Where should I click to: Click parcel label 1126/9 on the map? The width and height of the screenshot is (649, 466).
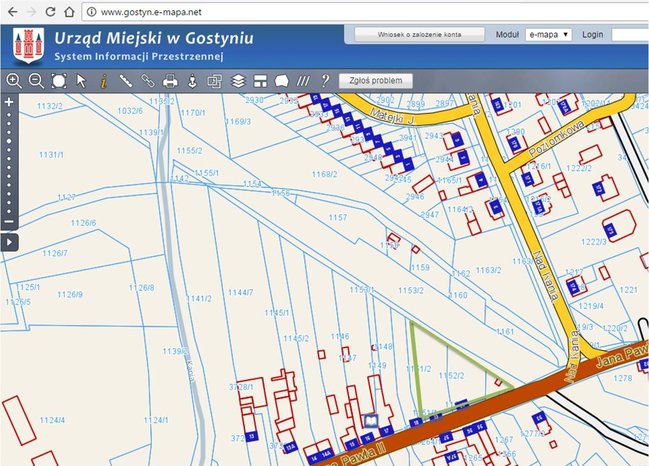(70, 295)
